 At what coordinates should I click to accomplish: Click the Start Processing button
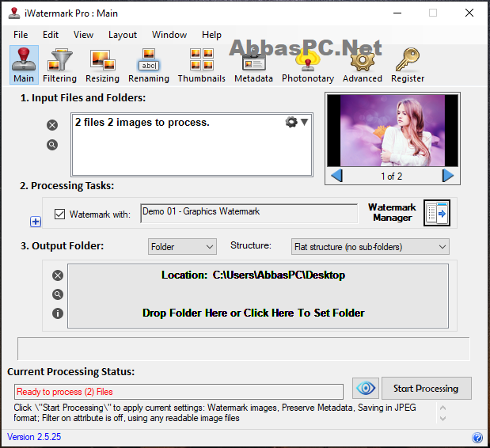click(427, 388)
